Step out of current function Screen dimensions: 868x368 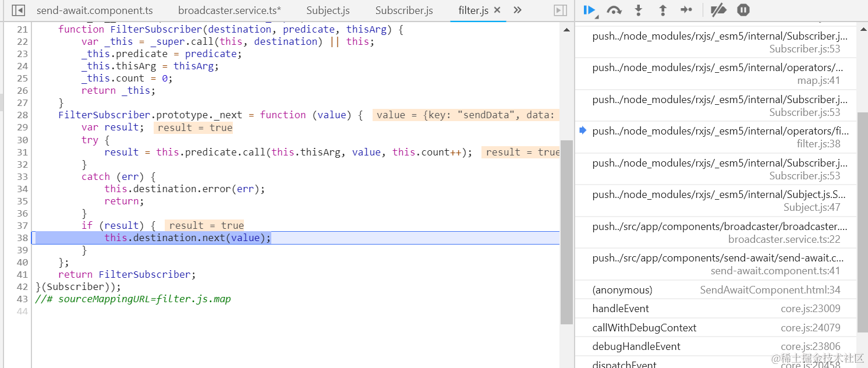coord(662,10)
